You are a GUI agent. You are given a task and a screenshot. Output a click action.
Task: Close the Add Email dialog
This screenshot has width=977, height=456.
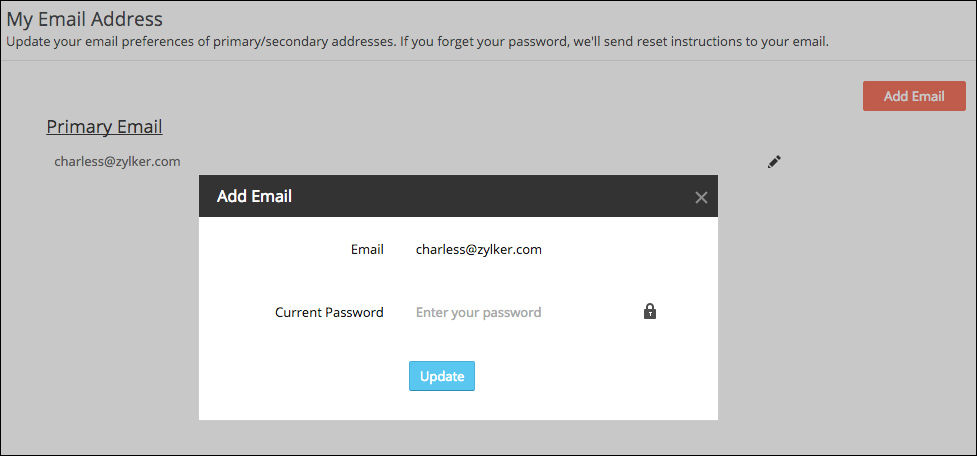(701, 197)
